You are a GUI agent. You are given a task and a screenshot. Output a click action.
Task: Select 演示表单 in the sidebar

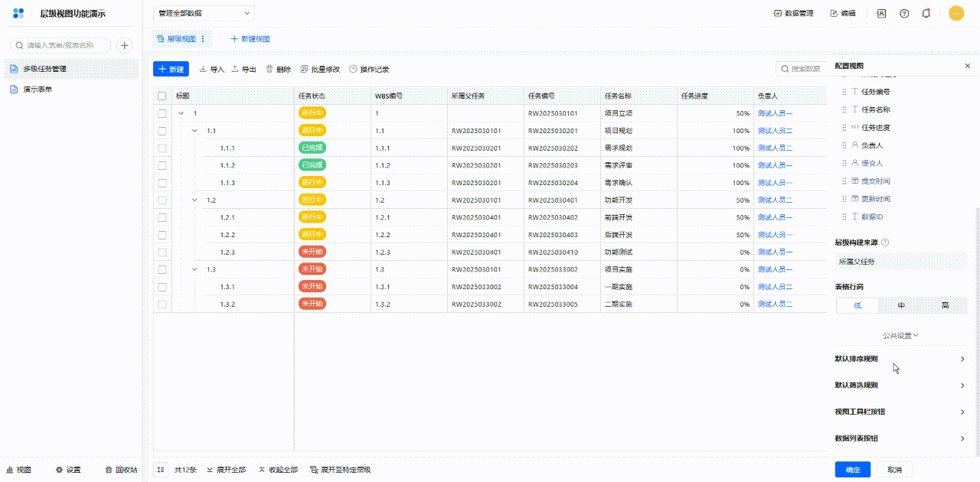click(x=39, y=90)
